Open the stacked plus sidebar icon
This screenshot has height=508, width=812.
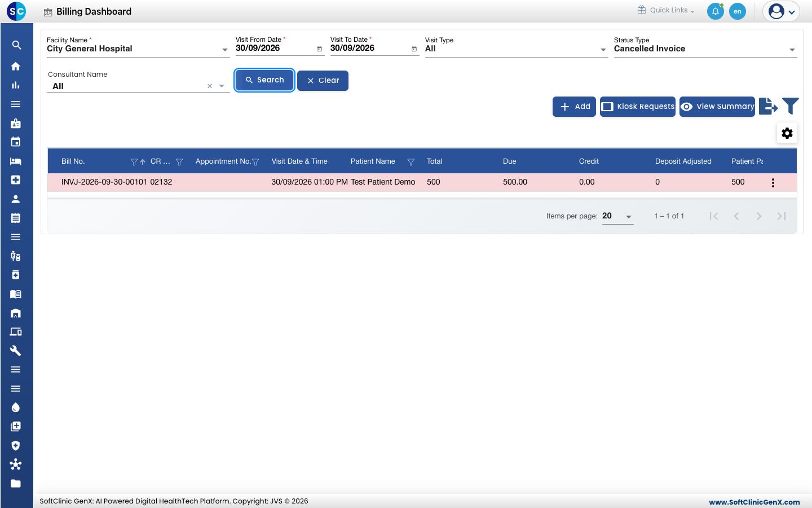point(16,426)
